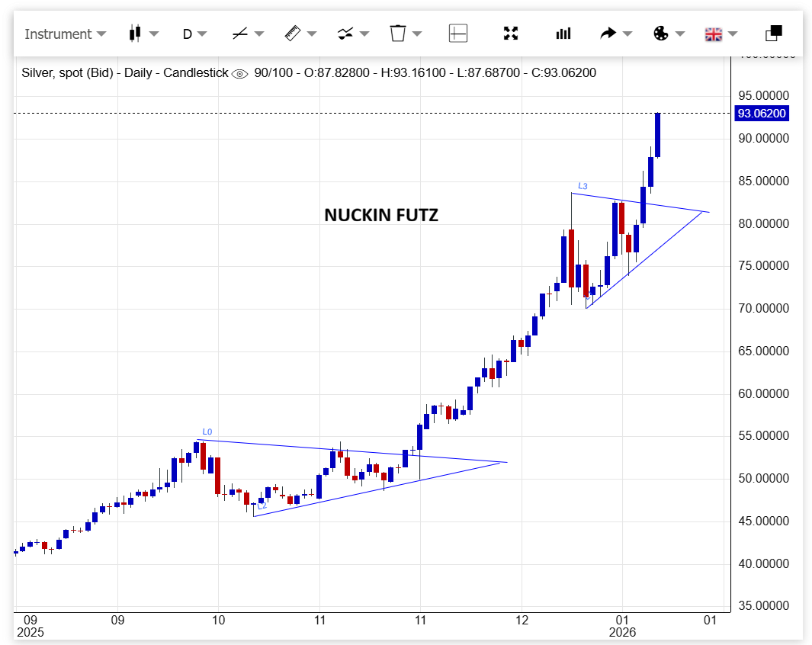Expand the delete options dropdown arrow
This screenshot has width=812, height=645.
[418, 34]
